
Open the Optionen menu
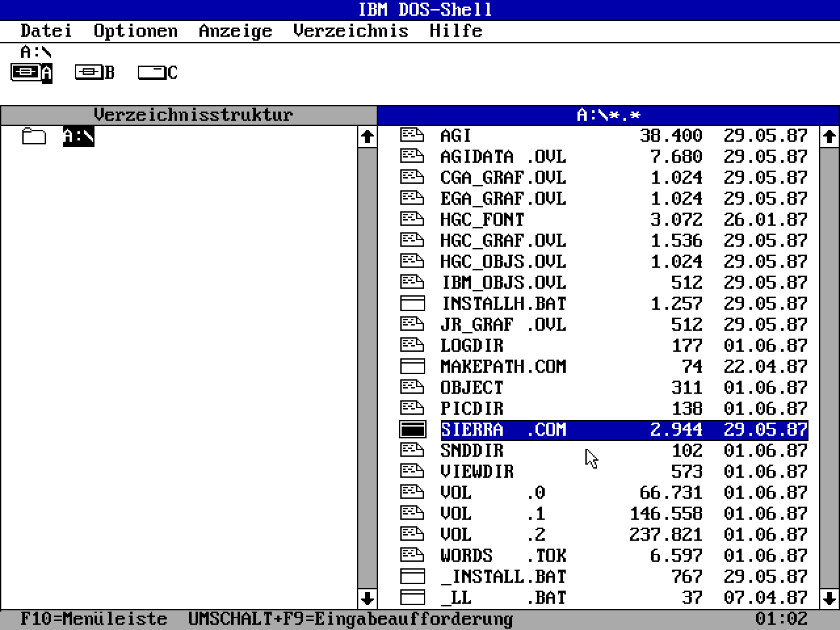tap(135, 31)
